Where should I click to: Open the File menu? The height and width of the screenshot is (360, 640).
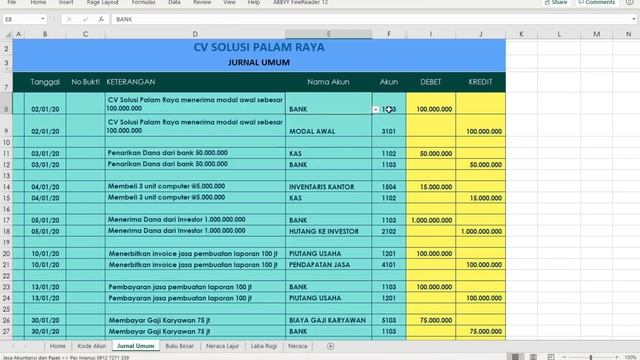pyautogui.click(x=11, y=2)
